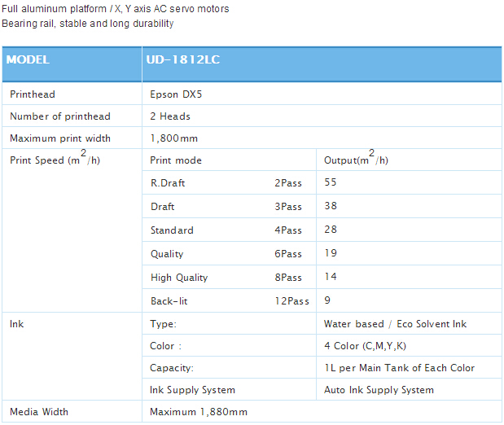Image resolution: width=504 pixels, height=425 pixels.
Task: Select the Maximum 1,880mm media width value
Action: 199,412
